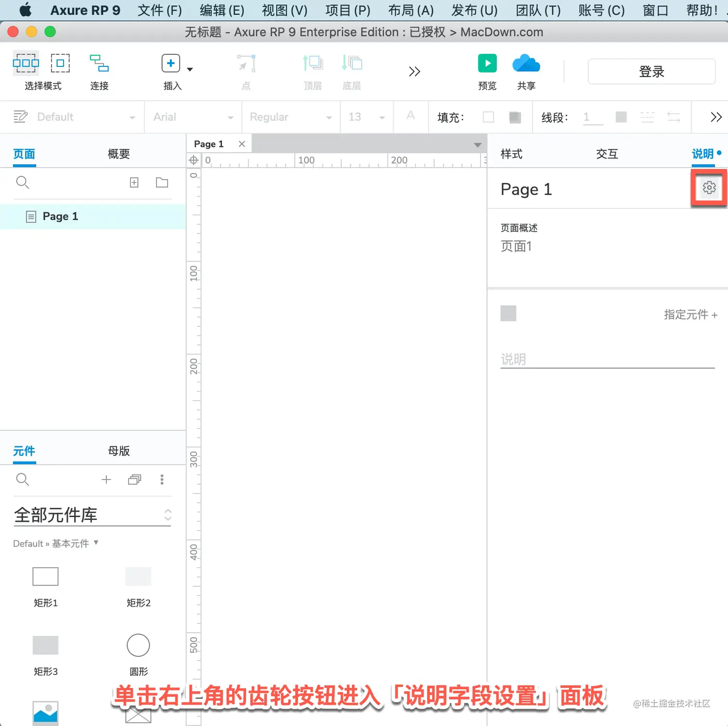
Task: Select Page 1 in pages tree
Action: point(92,217)
